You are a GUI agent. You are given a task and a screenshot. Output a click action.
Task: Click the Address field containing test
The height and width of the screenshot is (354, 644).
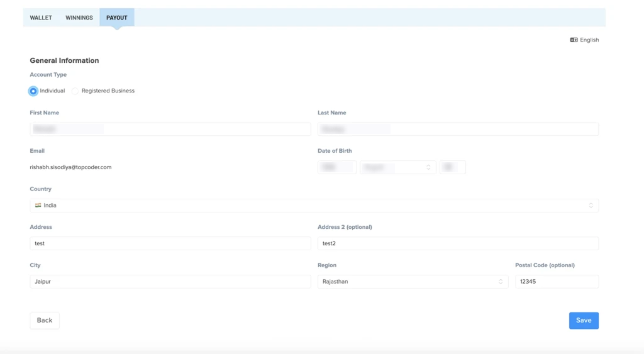(170, 243)
